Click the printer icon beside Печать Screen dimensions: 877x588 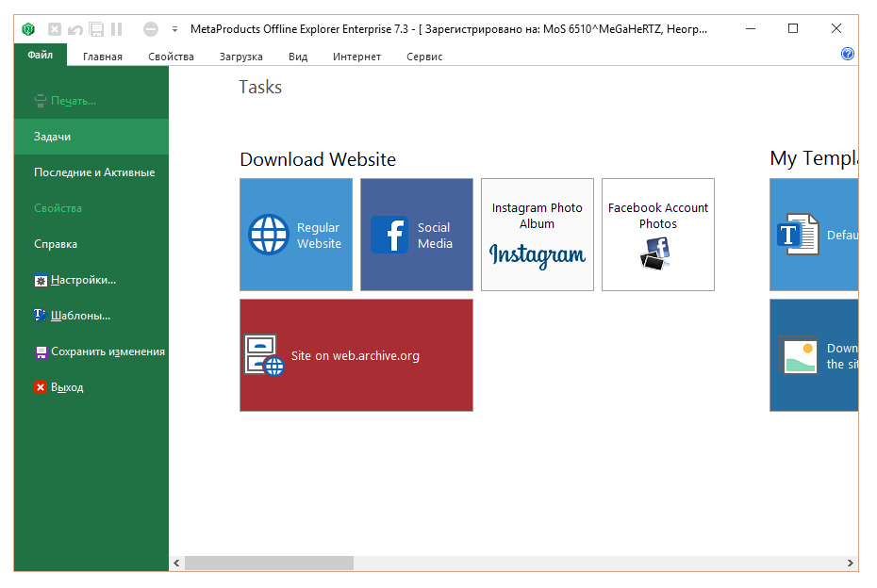(41, 101)
